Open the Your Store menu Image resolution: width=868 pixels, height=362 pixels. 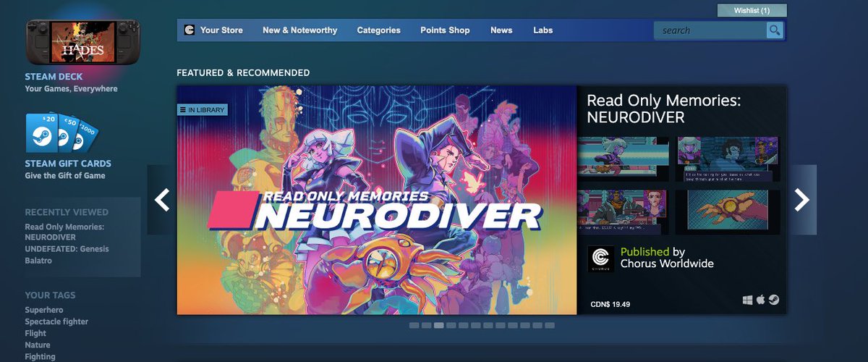(x=221, y=30)
